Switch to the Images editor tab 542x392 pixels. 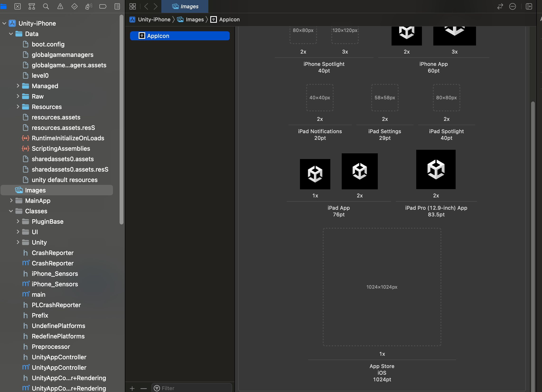click(185, 6)
